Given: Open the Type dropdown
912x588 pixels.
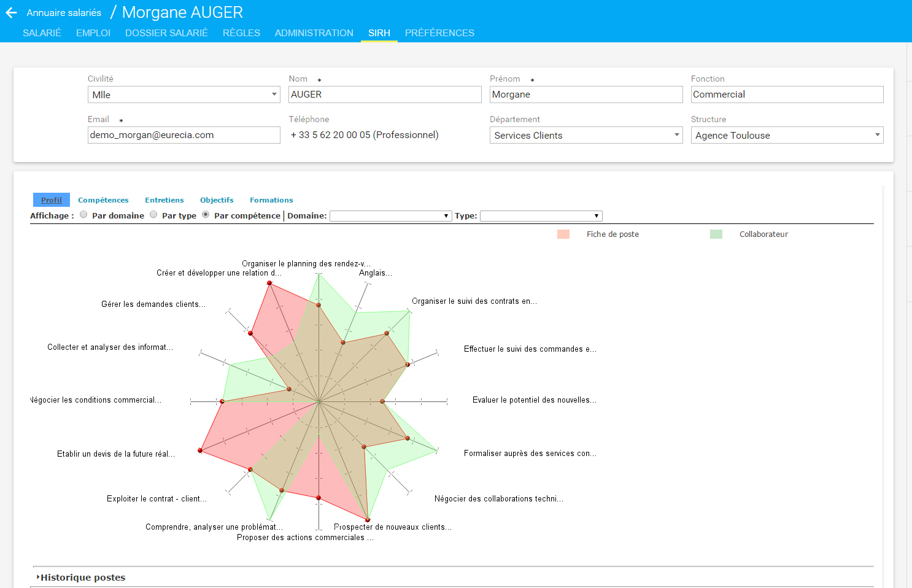Looking at the screenshot, I should (541, 216).
